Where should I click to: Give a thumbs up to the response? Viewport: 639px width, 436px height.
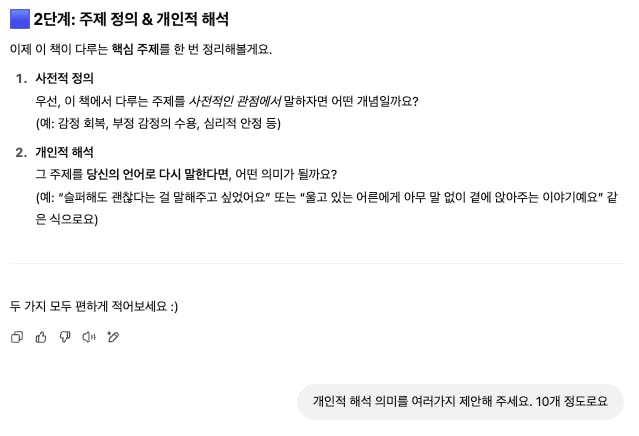point(41,337)
